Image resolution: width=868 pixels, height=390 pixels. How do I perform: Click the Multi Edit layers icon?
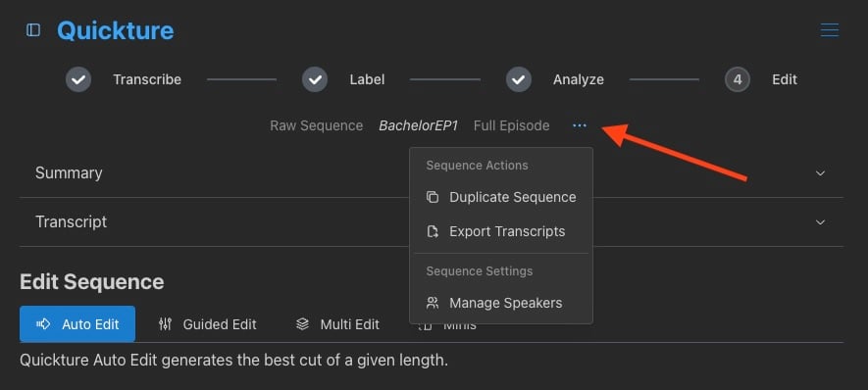pyautogui.click(x=302, y=324)
